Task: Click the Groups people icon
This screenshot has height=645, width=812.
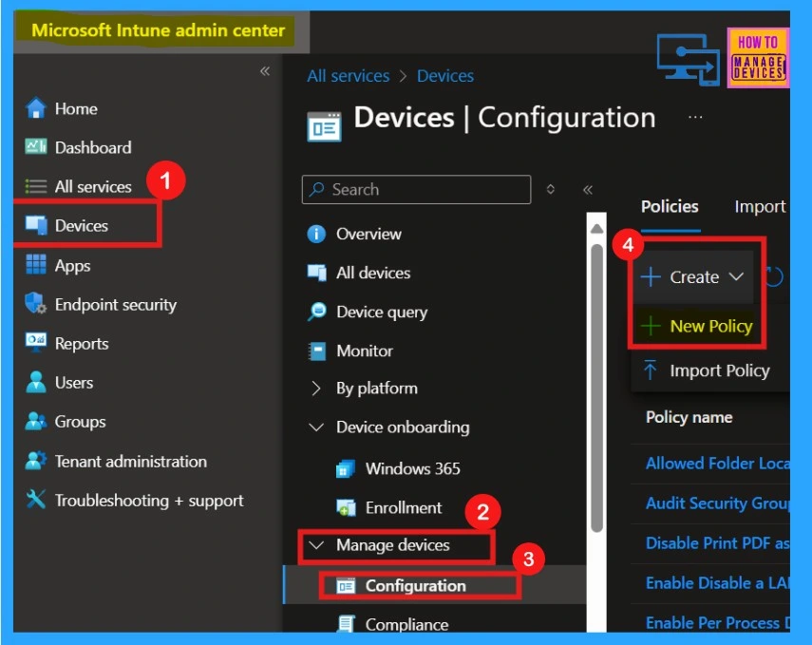Action: click(x=36, y=421)
